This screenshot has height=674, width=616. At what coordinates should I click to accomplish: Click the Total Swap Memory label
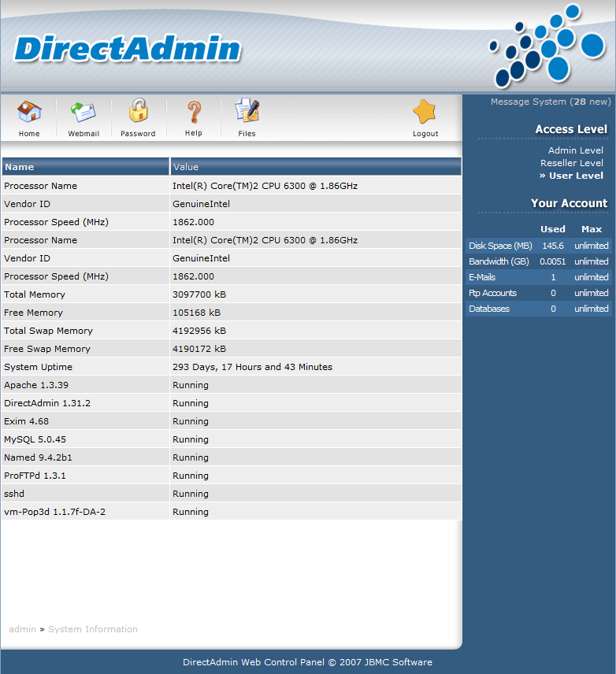click(x=49, y=331)
